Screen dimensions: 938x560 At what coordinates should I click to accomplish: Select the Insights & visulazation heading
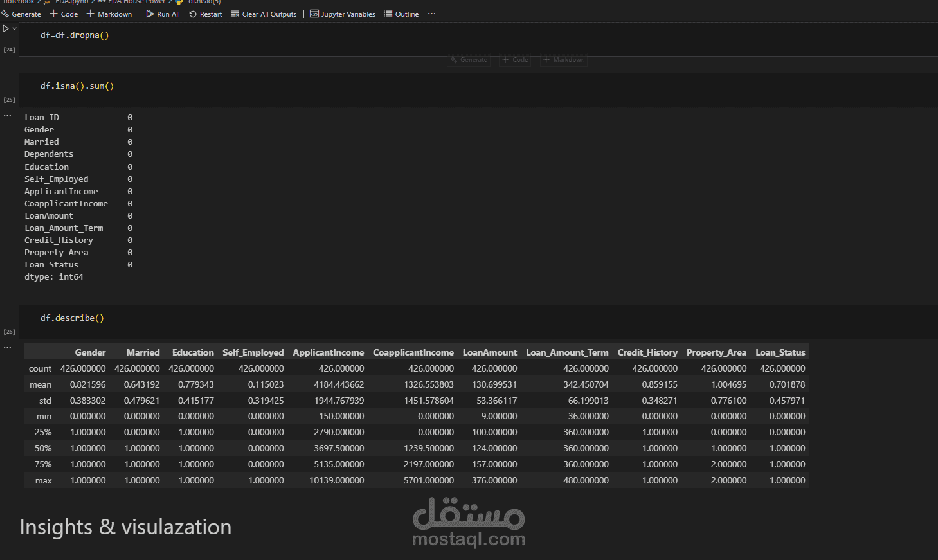coord(125,527)
